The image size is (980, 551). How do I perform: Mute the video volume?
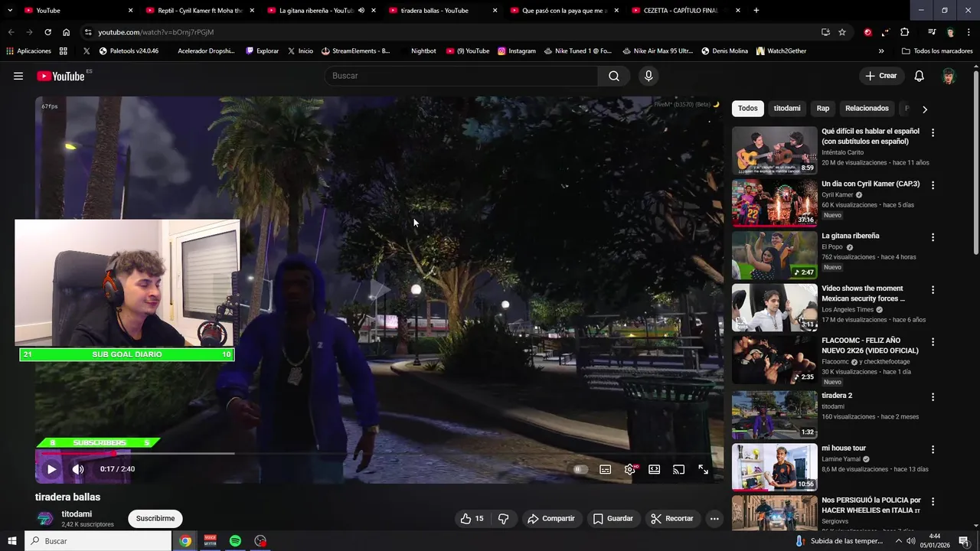pyautogui.click(x=77, y=469)
